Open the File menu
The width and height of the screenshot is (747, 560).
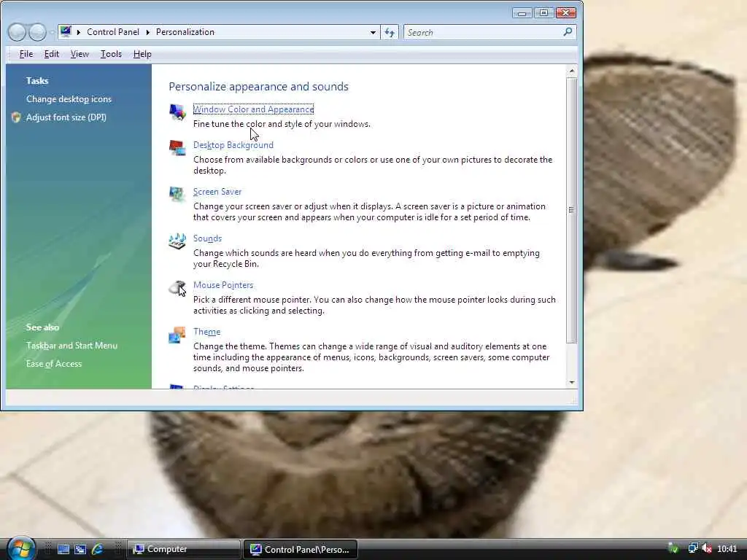26,54
